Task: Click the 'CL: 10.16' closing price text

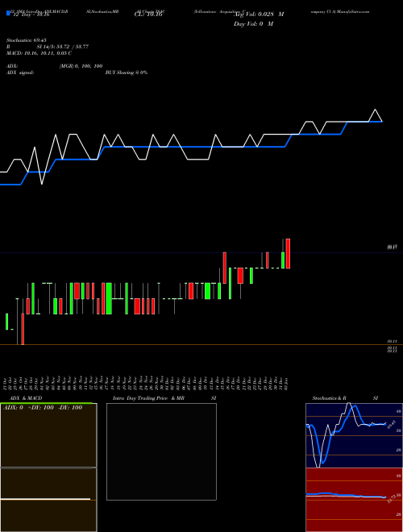Action: pyautogui.click(x=148, y=15)
